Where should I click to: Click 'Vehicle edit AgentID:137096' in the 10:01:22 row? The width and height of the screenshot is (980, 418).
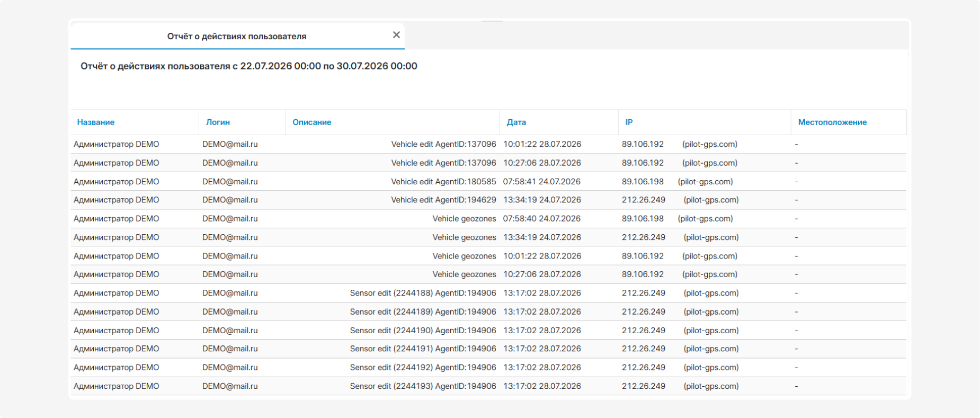click(443, 144)
